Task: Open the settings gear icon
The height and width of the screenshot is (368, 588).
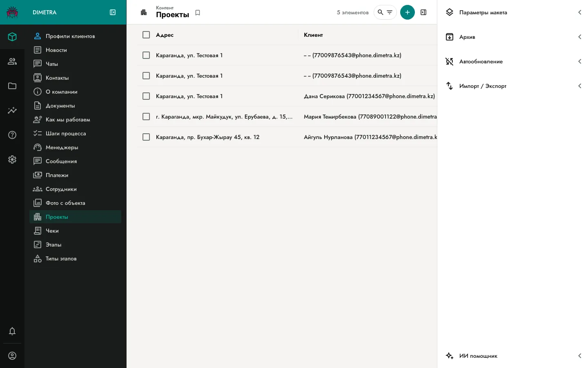Action: (12, 159)
